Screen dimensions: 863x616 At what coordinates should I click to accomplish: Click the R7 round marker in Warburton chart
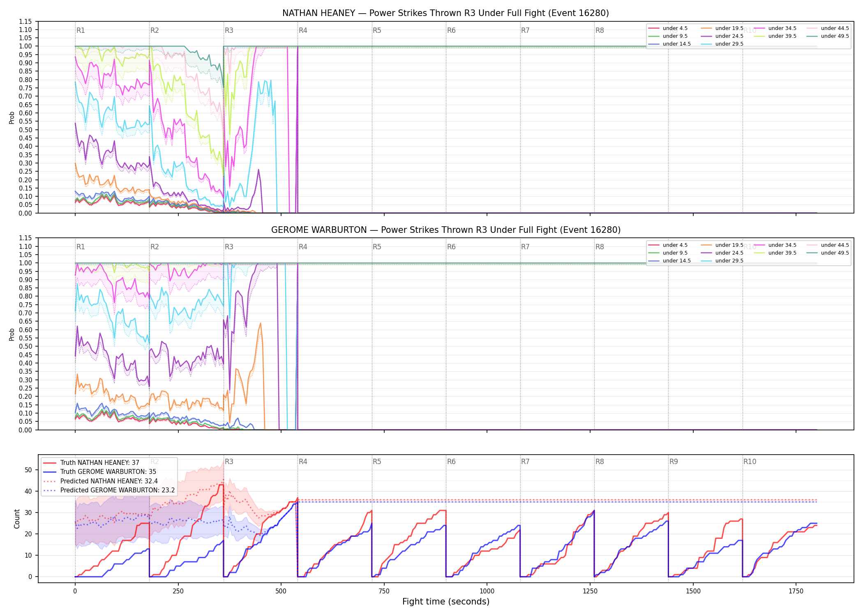(x=525, y=247)
